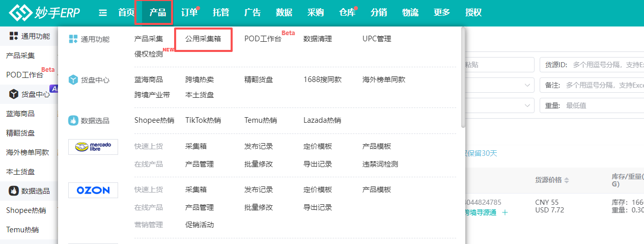Viewport: 644px width, 244px height.
Task: Click the 货盘中心 box icon in dropdown
Action: [x=73, y=80]
